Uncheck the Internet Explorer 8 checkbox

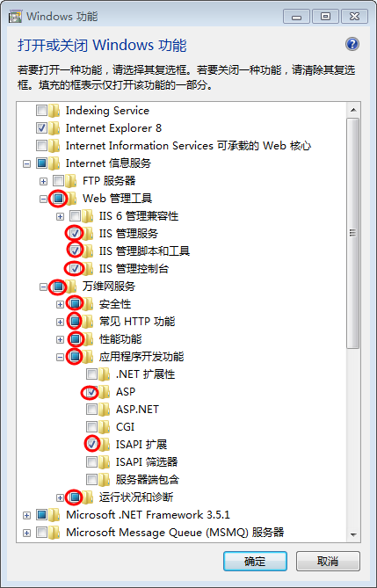[x=41, y=128]
